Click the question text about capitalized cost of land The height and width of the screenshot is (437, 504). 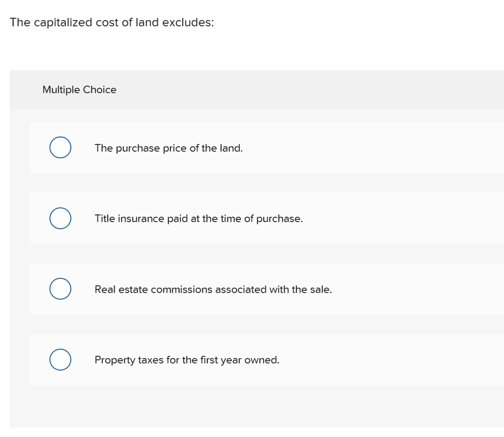tap(112, 22)
